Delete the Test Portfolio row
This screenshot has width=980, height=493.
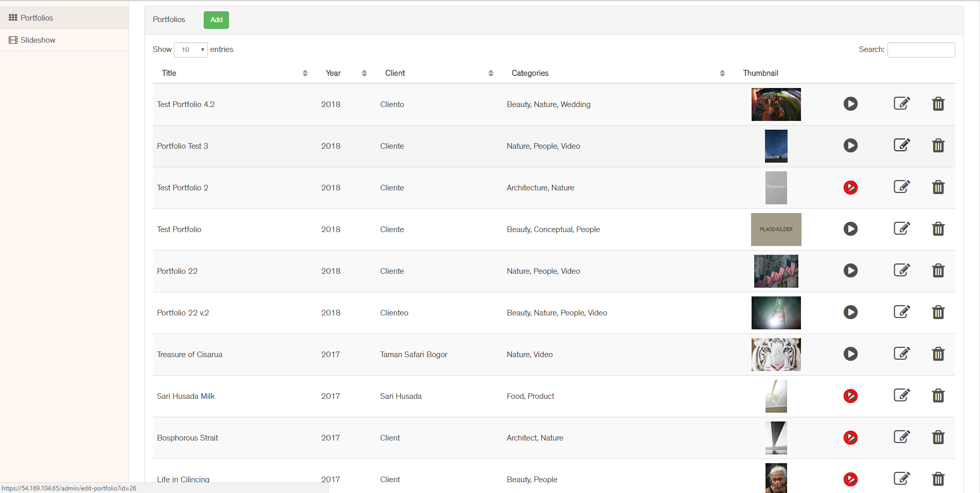(x=938, y=229)
